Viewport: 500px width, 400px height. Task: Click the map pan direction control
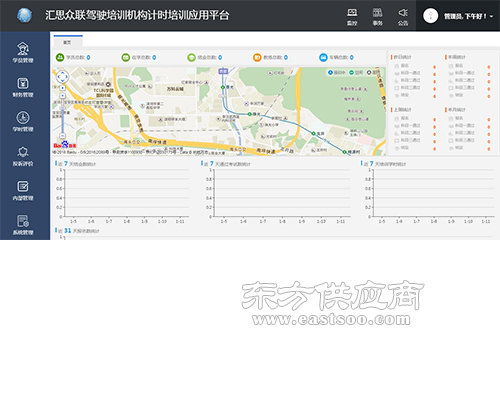click(x=62, y=77)
